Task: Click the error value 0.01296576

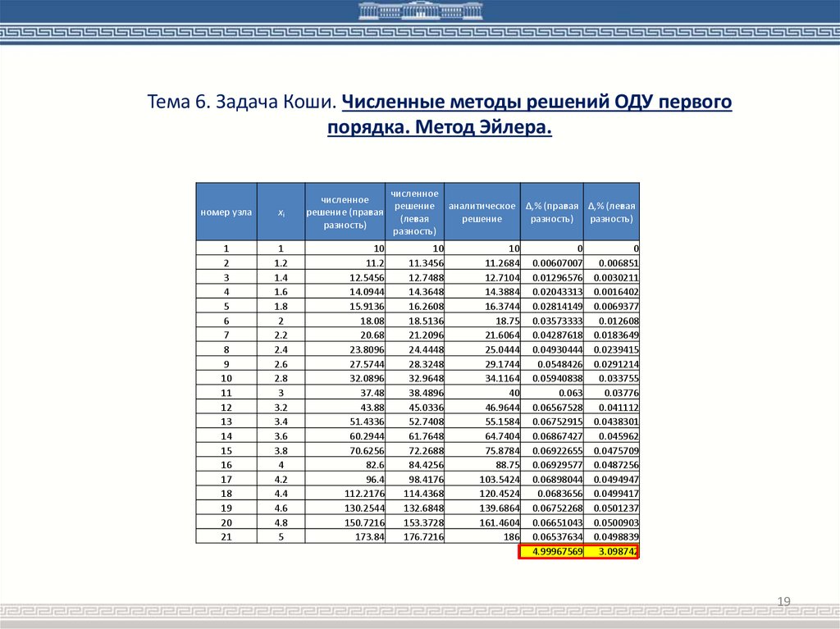Action: (x=552, y=277)
